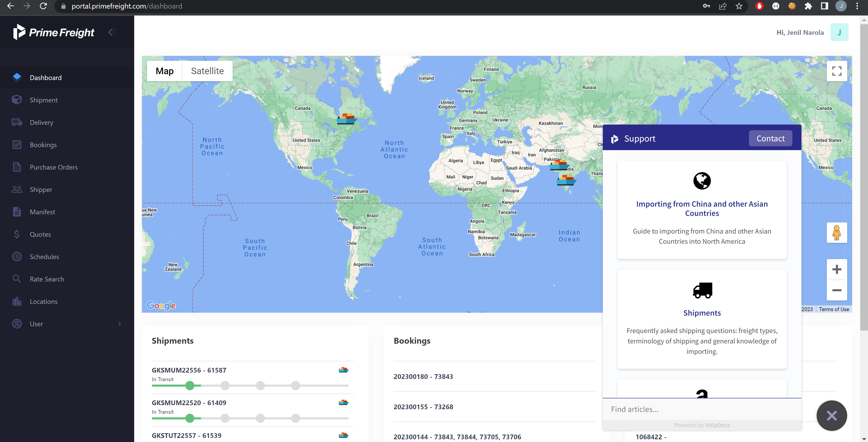The width and height of the screenshot is (868, 442).
Task: Click the ship icon for GKSTUT22557
Action: (343, 435)
